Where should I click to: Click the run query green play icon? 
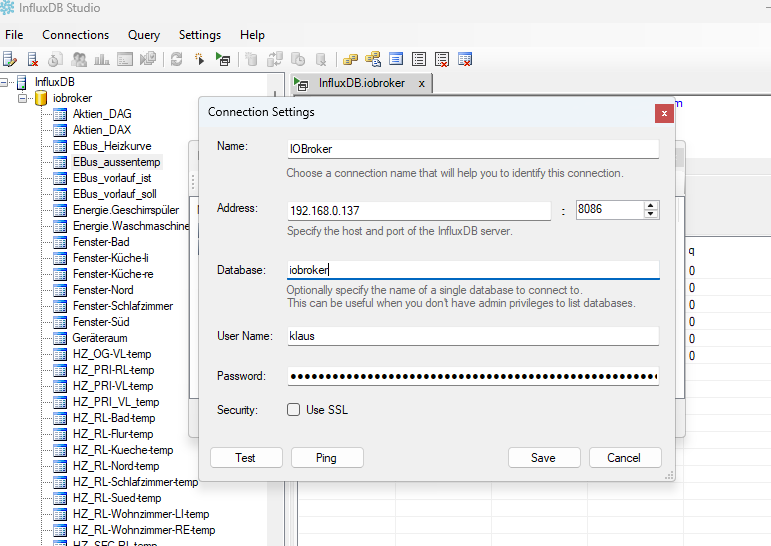223,60
